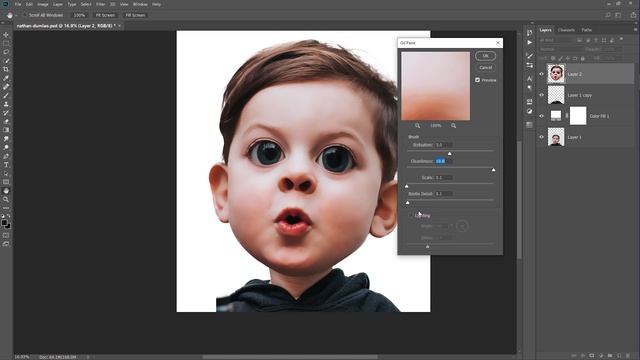Viewport: 640px width, 360px height.
Task: Toggle Scroll All Windows checkbox
Action: 25,15
